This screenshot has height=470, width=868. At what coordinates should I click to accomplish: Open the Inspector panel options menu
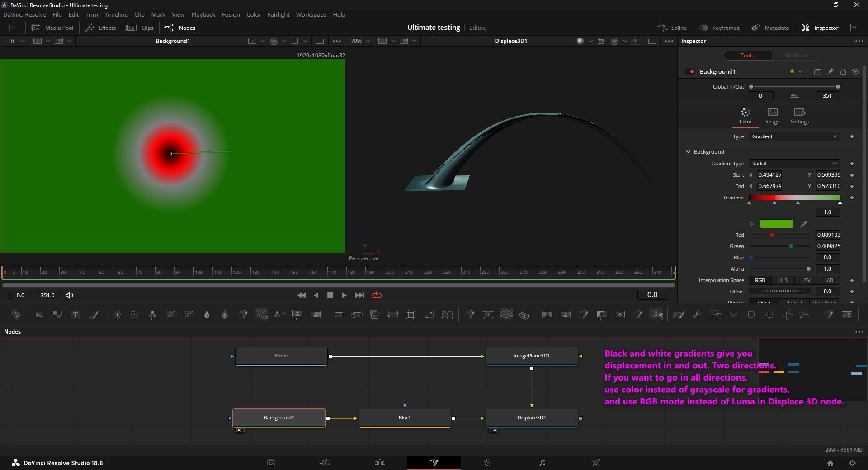(x=859, y=41)
